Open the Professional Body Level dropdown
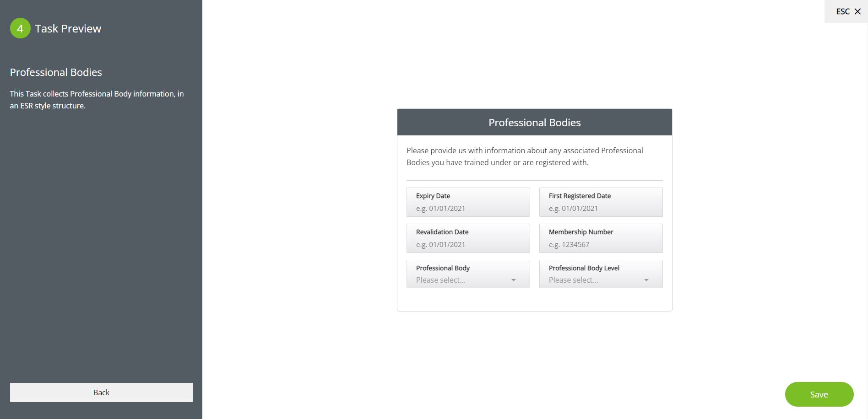The image size is (868, 419). click(595, 279)
